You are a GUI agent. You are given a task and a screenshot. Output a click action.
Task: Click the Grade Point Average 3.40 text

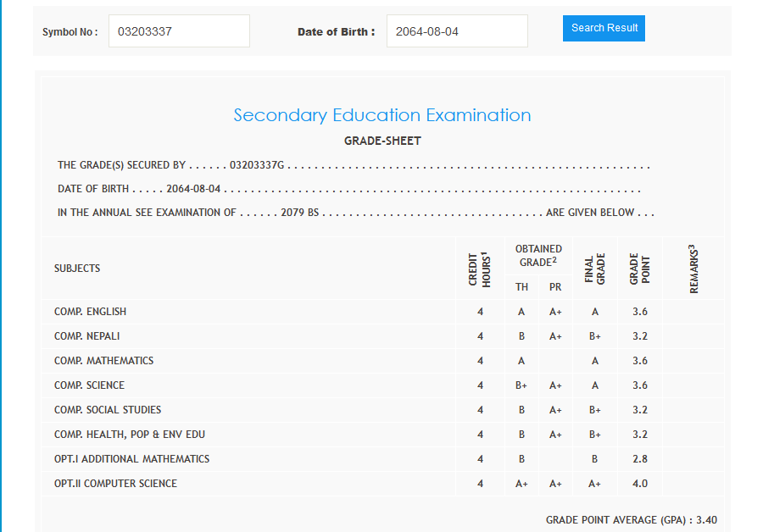coord(632,519)
